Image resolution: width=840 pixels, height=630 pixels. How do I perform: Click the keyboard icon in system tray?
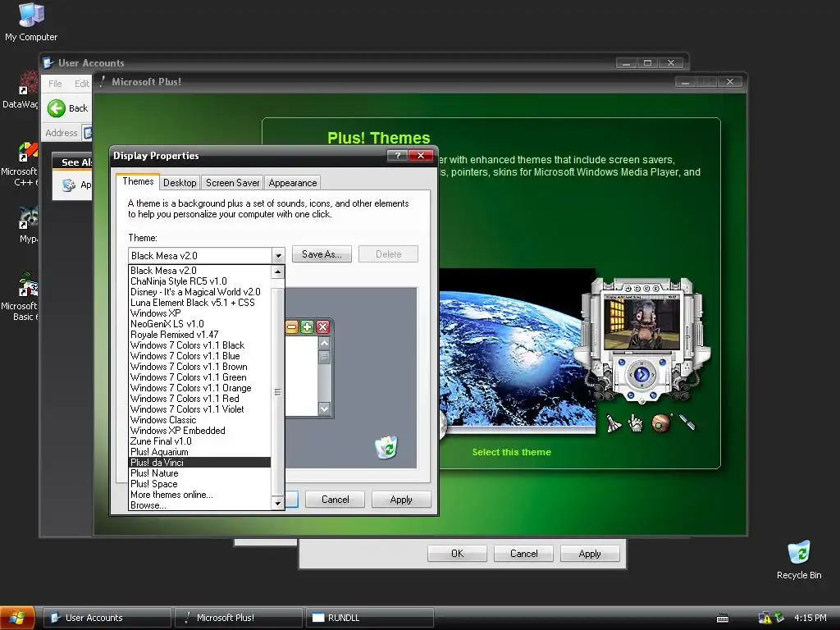722,619
